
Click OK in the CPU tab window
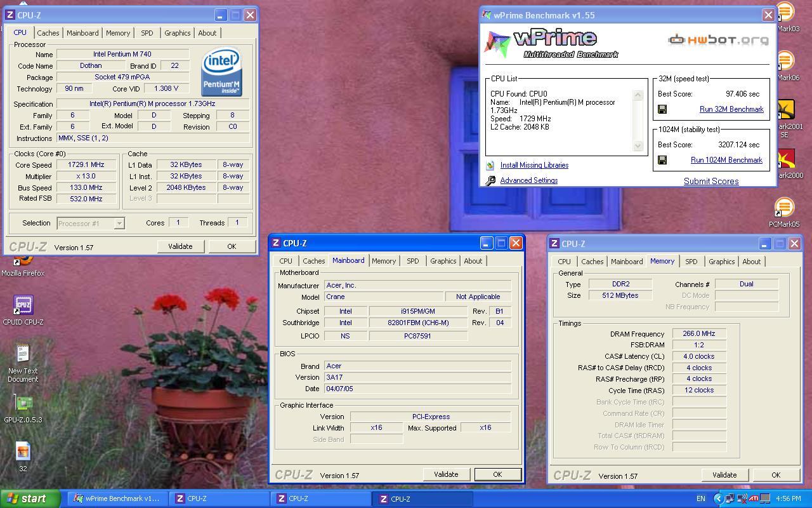coord(232,246)
